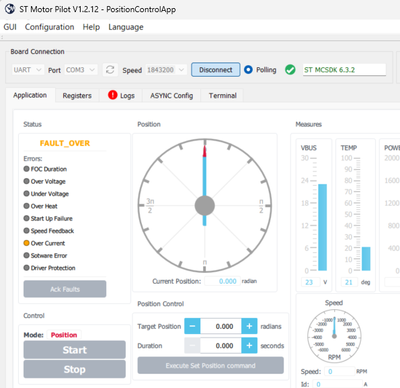Viewport: 400px width, 388px height.
Task: Click the red alert icon on Logs tab
Action: [x=113, y=95]
